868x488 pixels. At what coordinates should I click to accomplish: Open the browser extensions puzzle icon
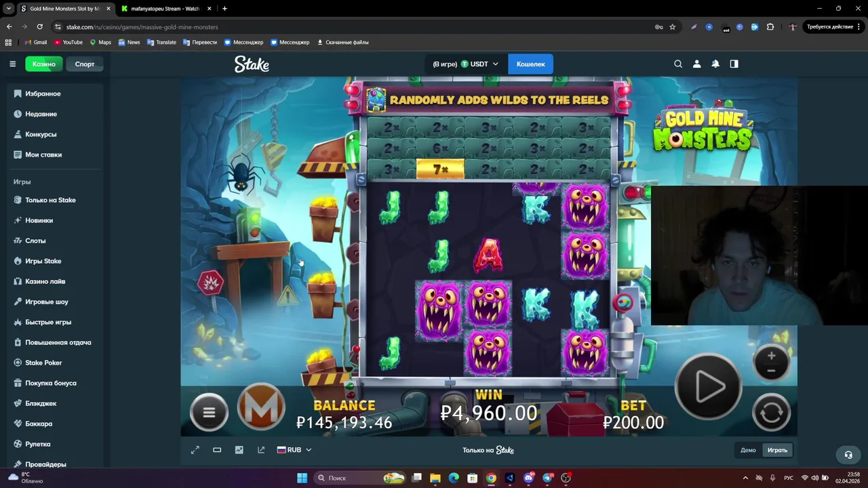[770, 27]
